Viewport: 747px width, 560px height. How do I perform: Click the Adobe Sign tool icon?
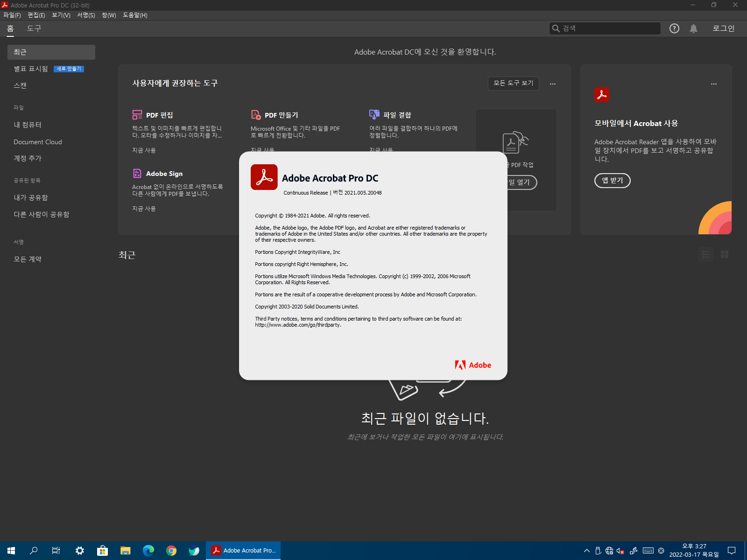point(137,174)
